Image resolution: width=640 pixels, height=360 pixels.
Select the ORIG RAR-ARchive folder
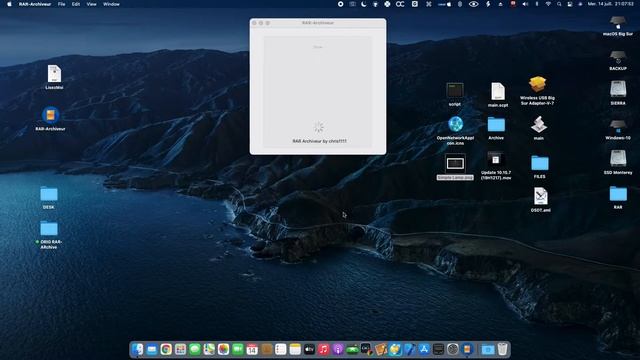[49, 229]
